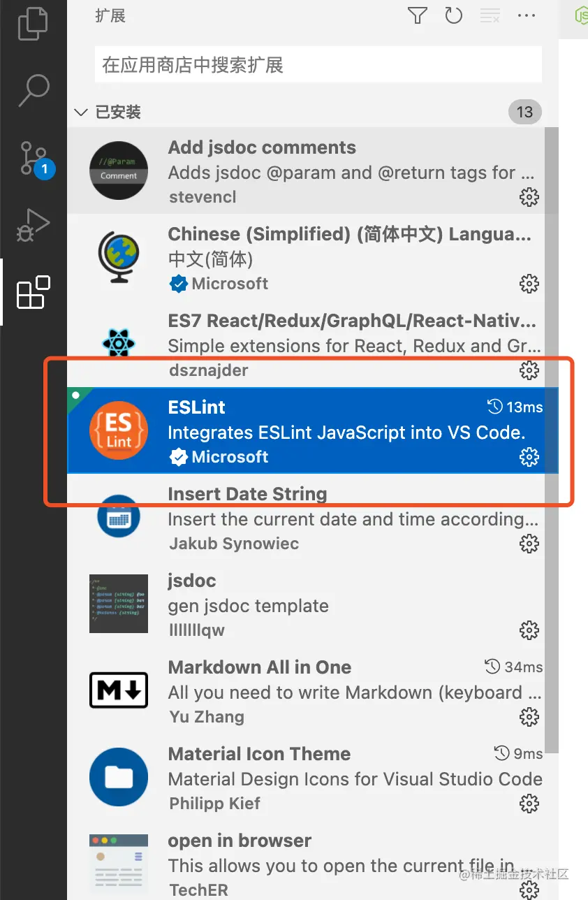The image size is (588, 900).
Task: Open manage gear for jsdoc extension
Action: tap(529, 630)
